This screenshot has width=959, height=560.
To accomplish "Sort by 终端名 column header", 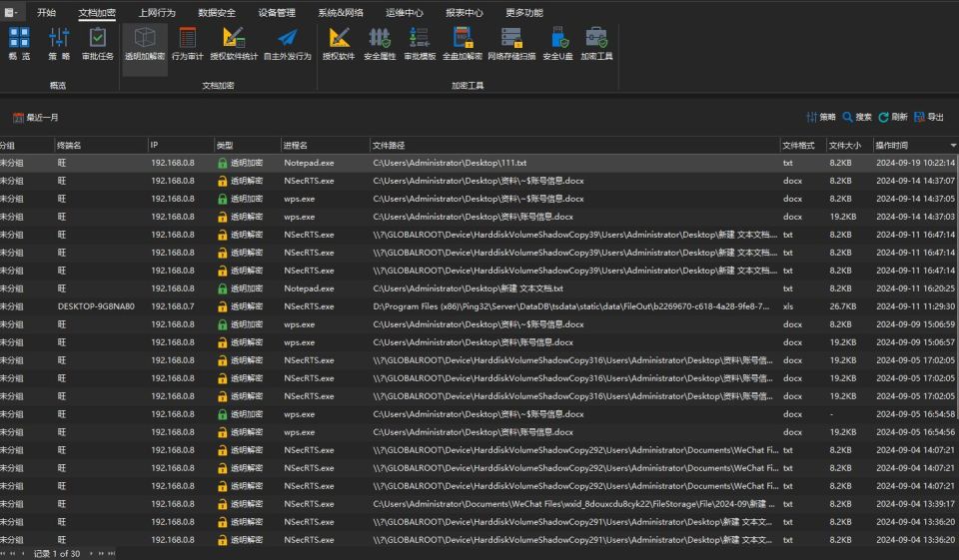I will pyautogui.click(x=100, y=146).
